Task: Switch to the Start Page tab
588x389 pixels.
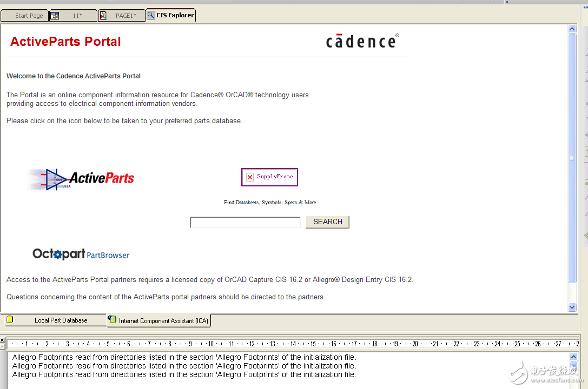Action: [x=25, y=16]
